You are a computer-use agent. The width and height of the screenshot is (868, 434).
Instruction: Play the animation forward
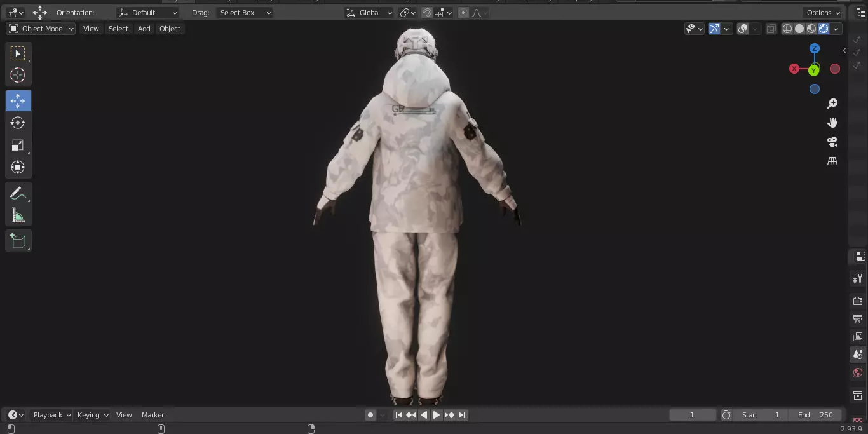pos(437,415)
